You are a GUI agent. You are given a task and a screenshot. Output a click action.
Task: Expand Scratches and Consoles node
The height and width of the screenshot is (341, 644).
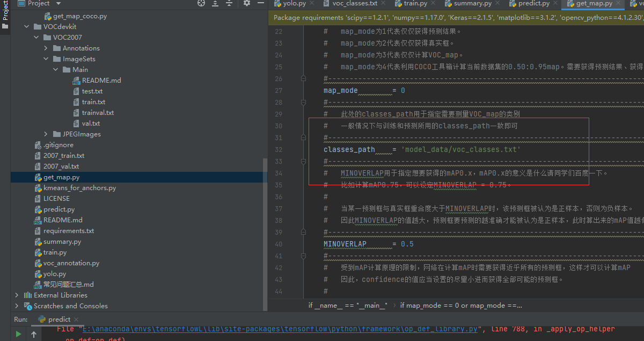click(x=17, y=306)
